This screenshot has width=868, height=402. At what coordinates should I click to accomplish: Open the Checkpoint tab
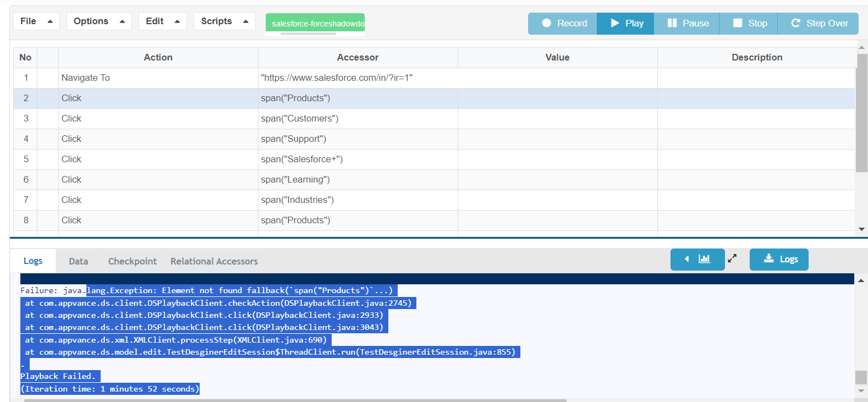coord(132,261)
